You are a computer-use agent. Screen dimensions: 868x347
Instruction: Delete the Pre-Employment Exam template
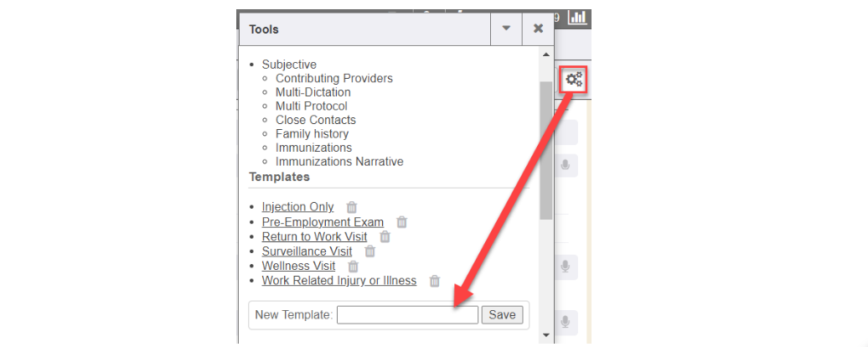coord(402,222)
